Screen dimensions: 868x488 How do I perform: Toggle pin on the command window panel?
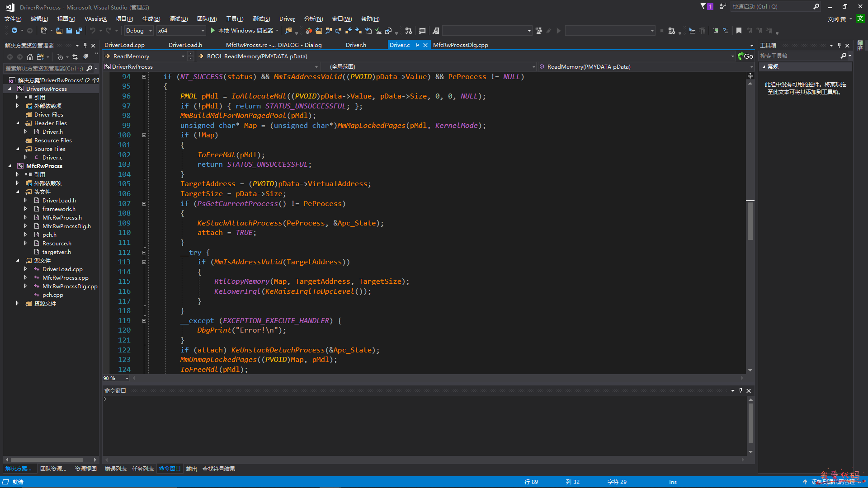pyautogui.click(x=741, y=390)
